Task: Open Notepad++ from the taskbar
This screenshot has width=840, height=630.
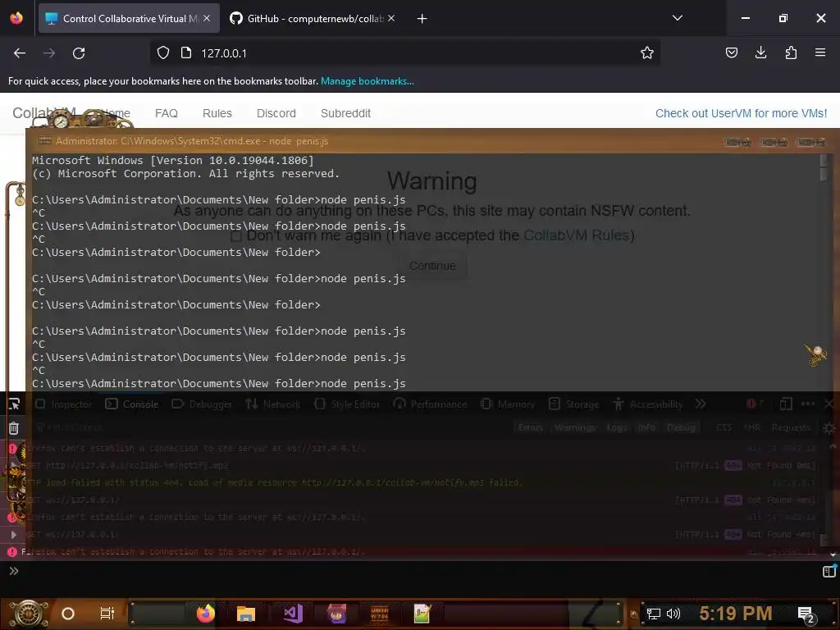Action: (x=422, y=614)
